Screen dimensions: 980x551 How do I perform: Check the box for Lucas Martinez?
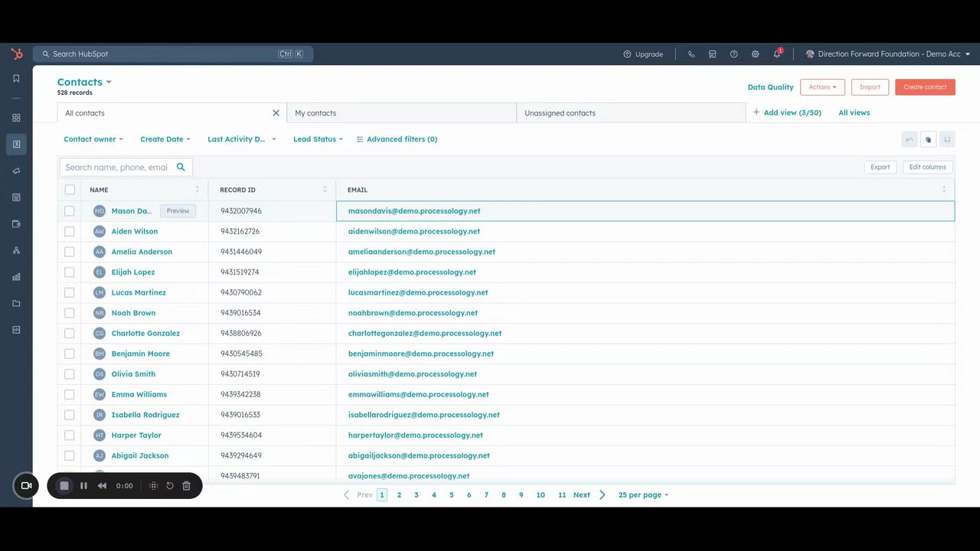(70, 292)
